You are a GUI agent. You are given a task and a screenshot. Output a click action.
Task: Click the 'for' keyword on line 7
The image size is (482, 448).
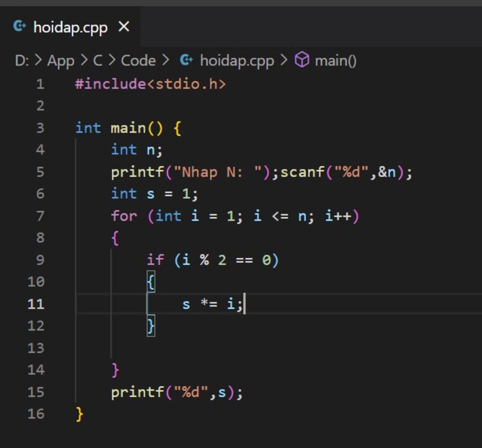coord(124,216)
